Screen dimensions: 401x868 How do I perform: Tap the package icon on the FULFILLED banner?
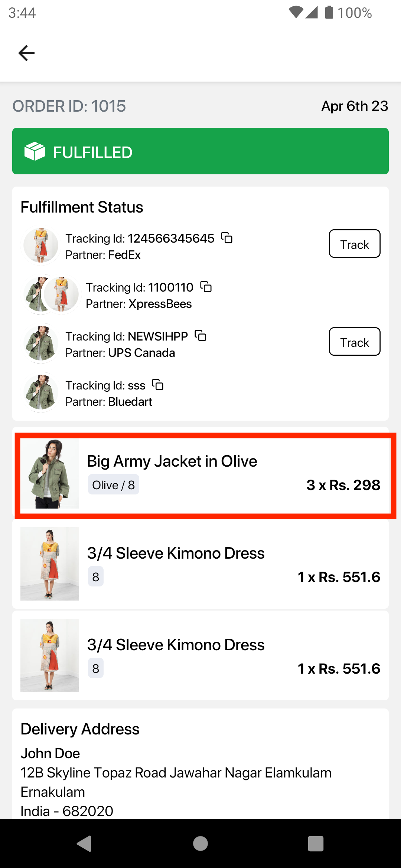click(x=33, y=152)
